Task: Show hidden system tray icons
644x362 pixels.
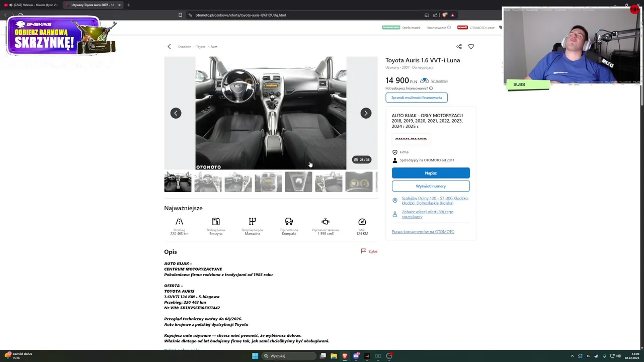Action: click(572, 356)
